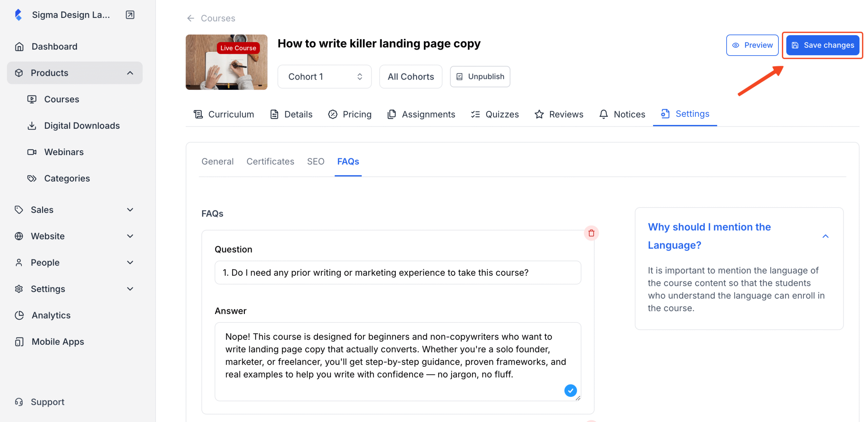868x422 pixels.
Task: Click the Support headset icon
Action: [x=19, y=402]
